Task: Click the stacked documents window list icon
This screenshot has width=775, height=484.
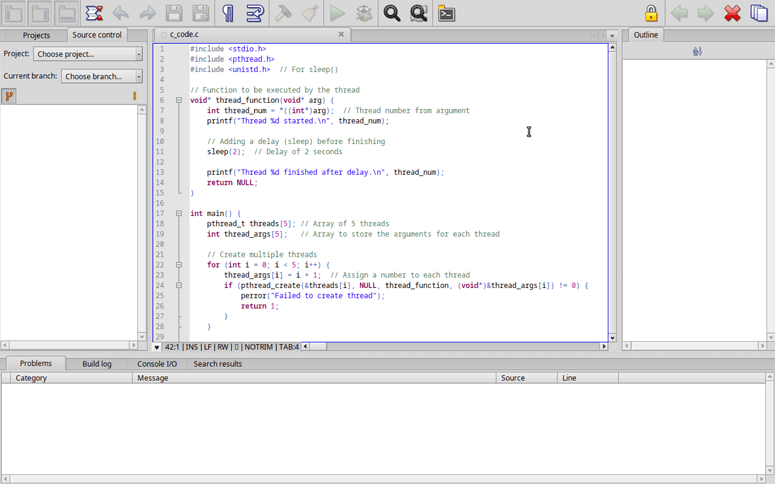Action: tap(759, 13)
